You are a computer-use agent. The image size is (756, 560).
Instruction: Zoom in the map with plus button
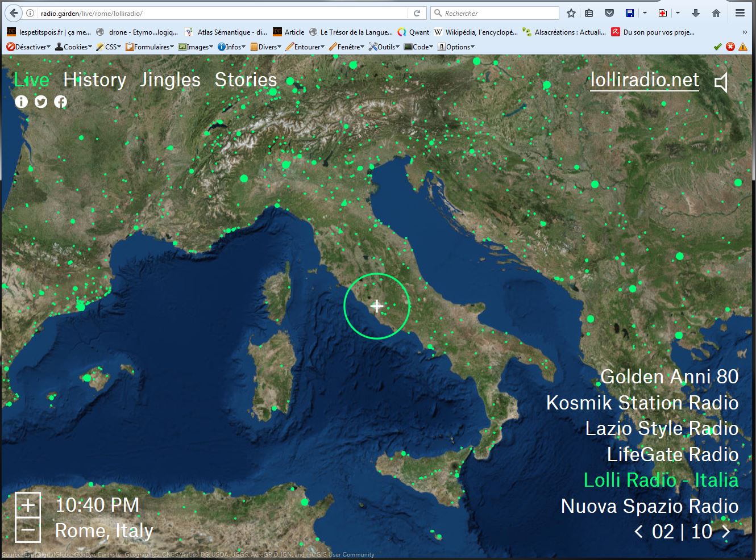pyautogui.click(x=28, y=504)
